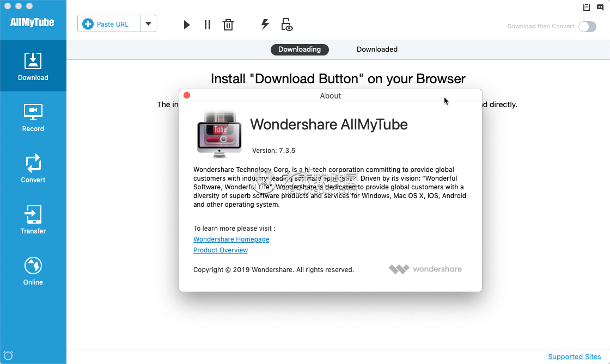
Task: Click the About dialog title bar
Action: point(330,96)
